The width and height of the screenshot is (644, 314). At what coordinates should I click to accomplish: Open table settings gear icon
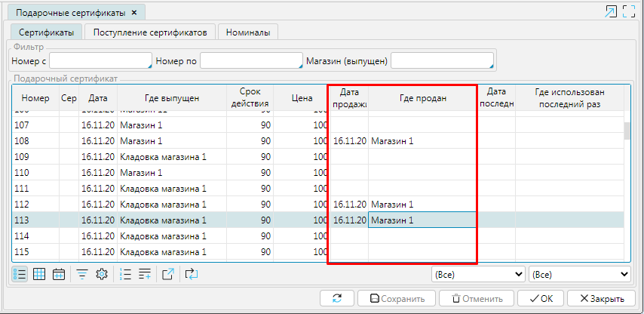click(102, 274)
